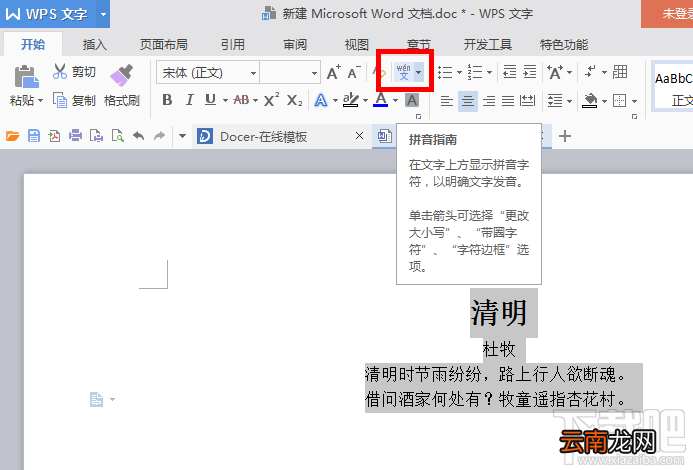This screenshot has width=693, height=470.
Task: Click the Copy (复制) icon
Action: (60, 100)
